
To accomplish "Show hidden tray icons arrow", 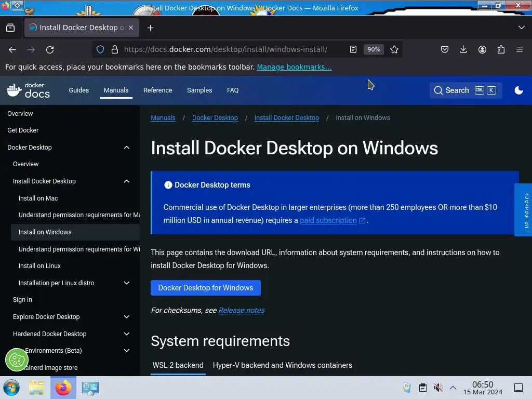I will pos(453,388).
